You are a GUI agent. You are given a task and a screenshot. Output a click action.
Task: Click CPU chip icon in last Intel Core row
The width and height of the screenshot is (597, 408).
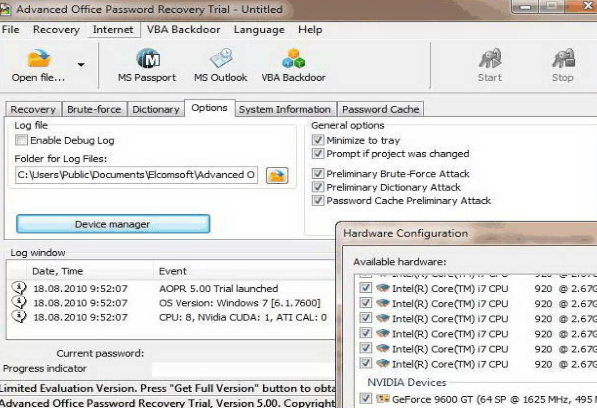(383, 363)
